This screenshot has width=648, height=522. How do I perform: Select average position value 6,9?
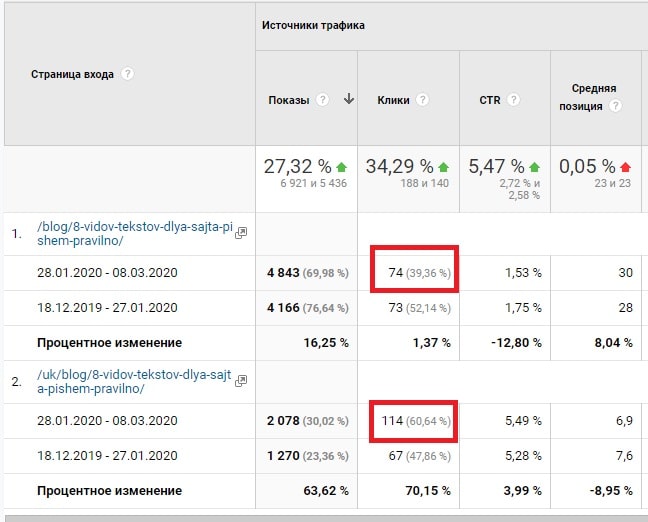point(624,421)
